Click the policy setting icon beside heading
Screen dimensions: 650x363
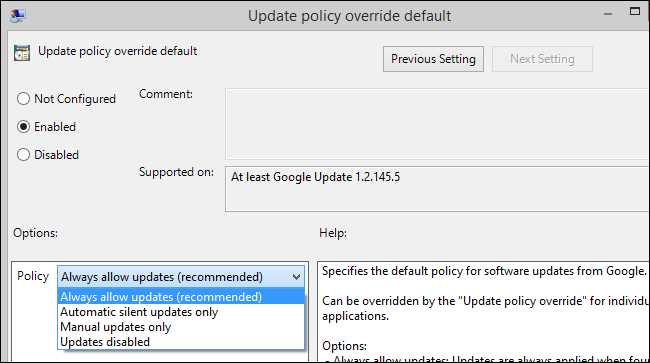coord(22,53)
